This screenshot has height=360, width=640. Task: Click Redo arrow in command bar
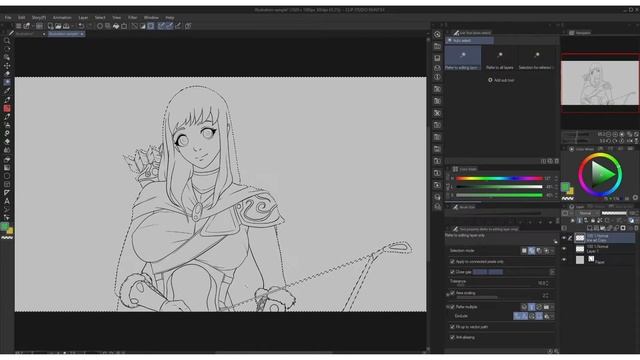[x=89, y=26]
